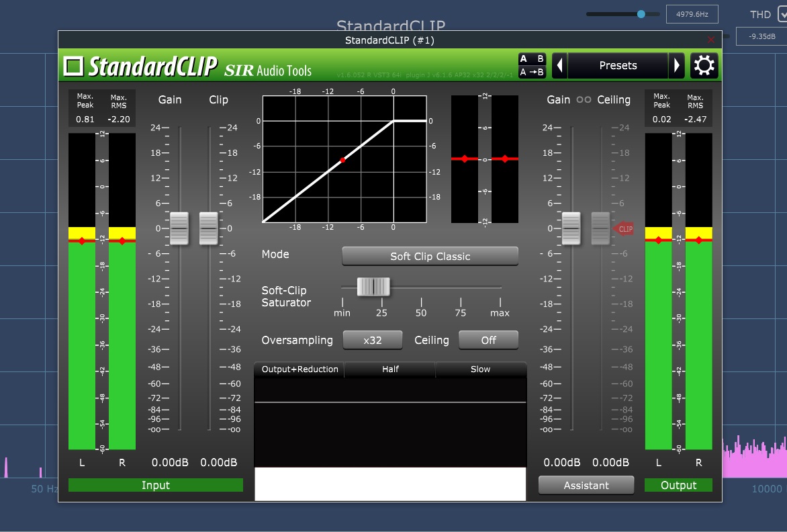Select the Half display tab
The width and height of the screenshot is (787, 532).
[390, 369]
